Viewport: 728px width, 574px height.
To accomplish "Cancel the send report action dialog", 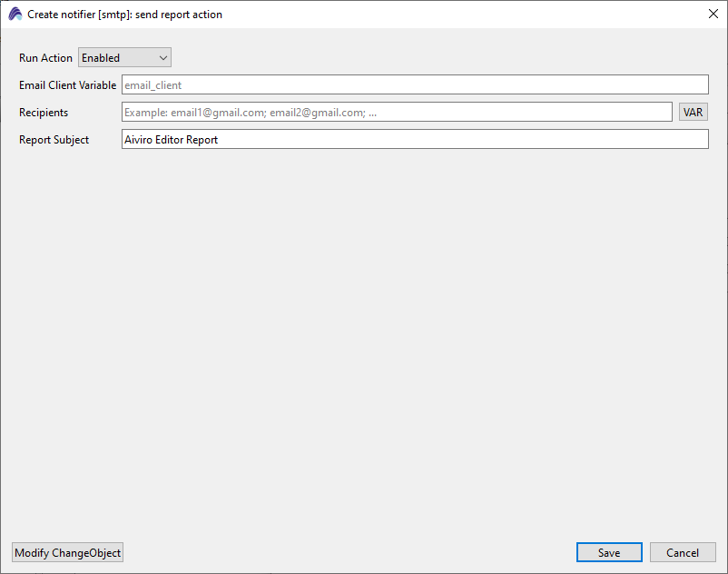I will point(683,553).
